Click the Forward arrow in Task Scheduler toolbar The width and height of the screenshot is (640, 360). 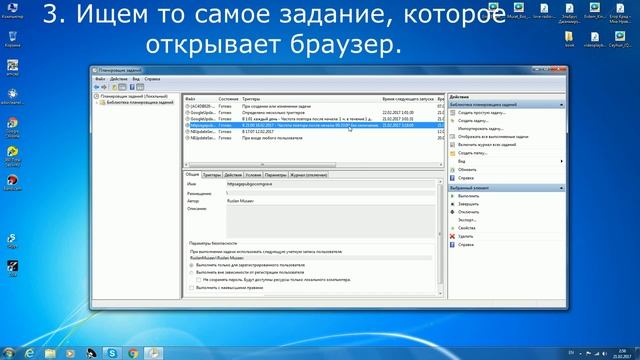[104, 87]
